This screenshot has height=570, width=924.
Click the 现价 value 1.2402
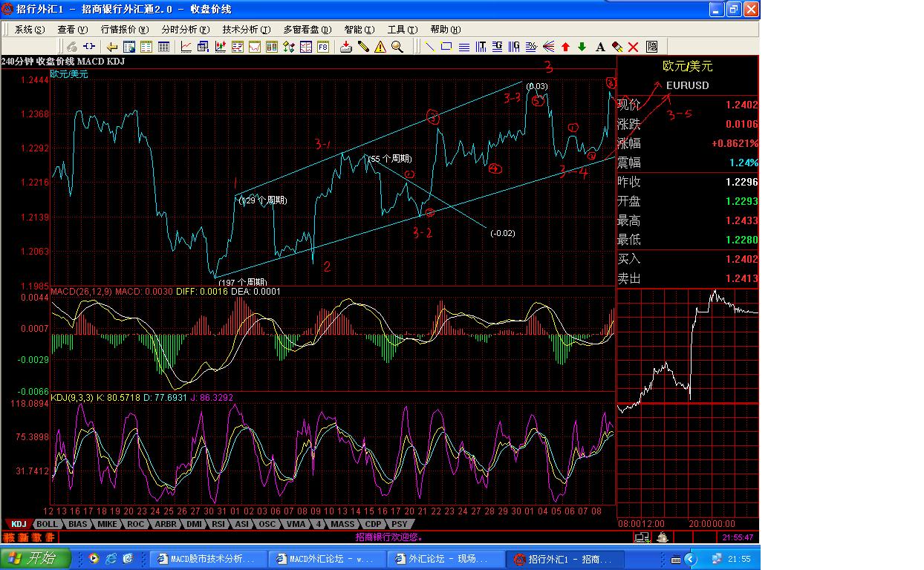pyautogui.click(x=742, y=105)
